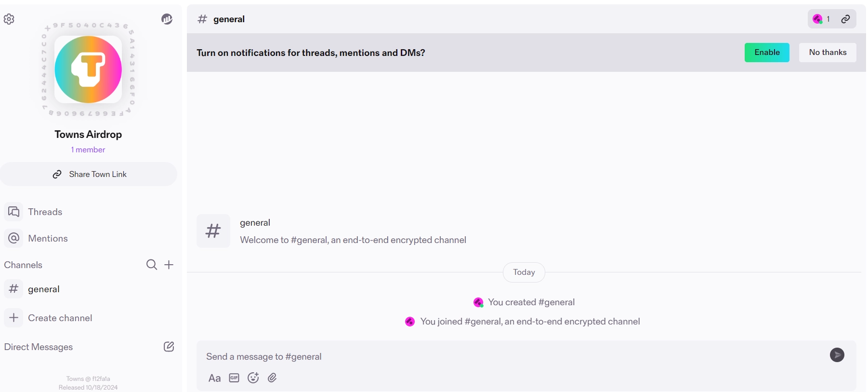Send message with arrow button

pos(837,355)
